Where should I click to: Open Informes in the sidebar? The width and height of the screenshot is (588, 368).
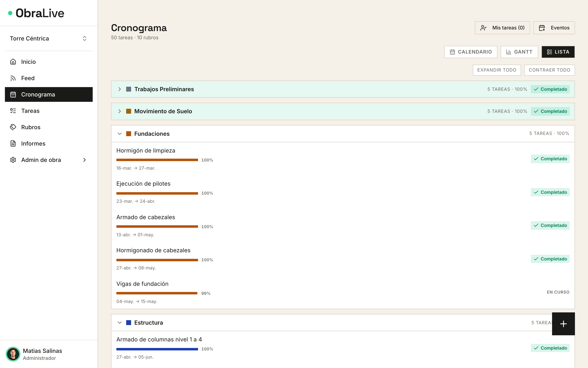pos(49,144)
